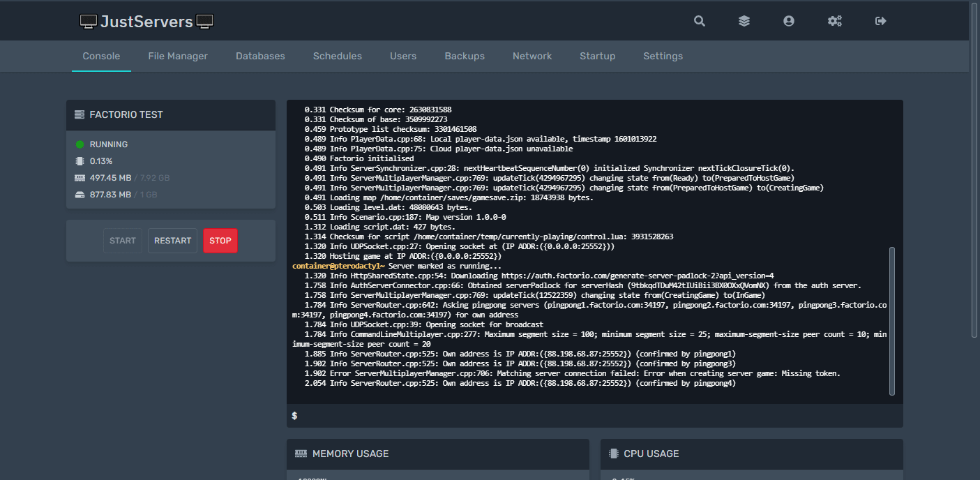The height and width of the screenshot is (480, 980).
Task: Click the icon in CPU USAGE header
Action: (614, 453)
